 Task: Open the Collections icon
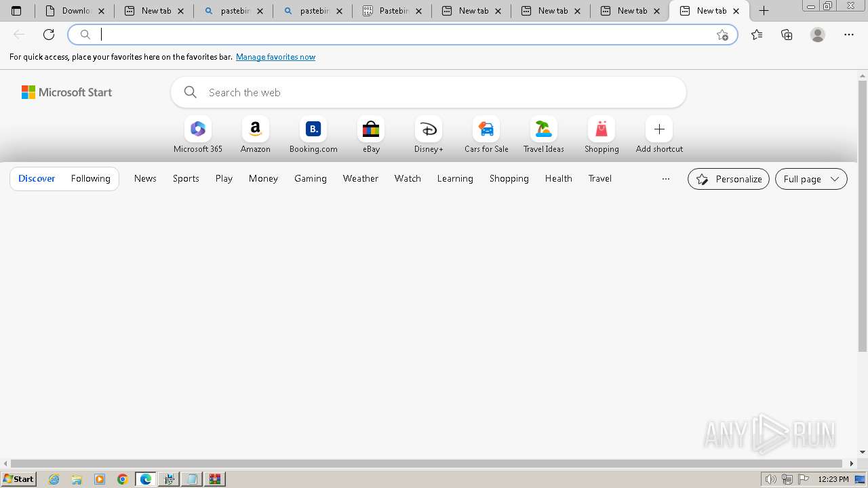coord(787,35)
